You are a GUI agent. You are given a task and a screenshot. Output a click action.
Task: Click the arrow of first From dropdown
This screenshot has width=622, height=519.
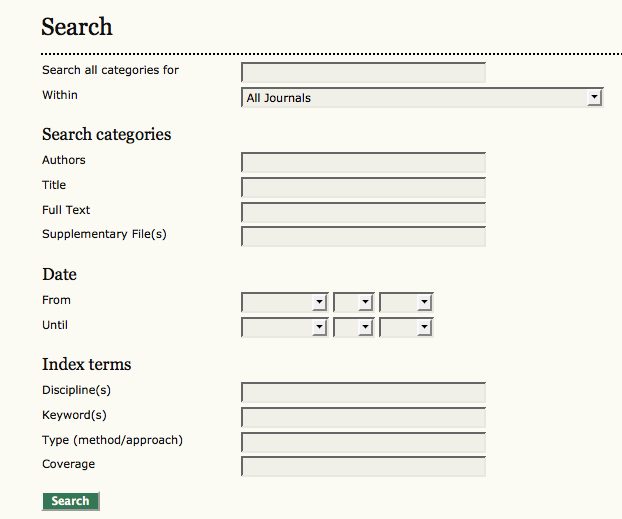[x=319, y=302]
